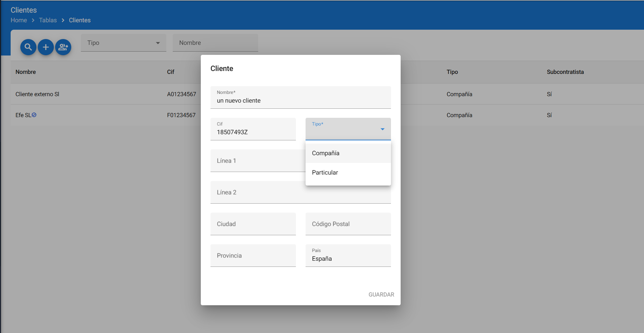The height and width of the screenshot is (333, 644).
Task: Click the Nombre search filter field
Action: point(215,43)
